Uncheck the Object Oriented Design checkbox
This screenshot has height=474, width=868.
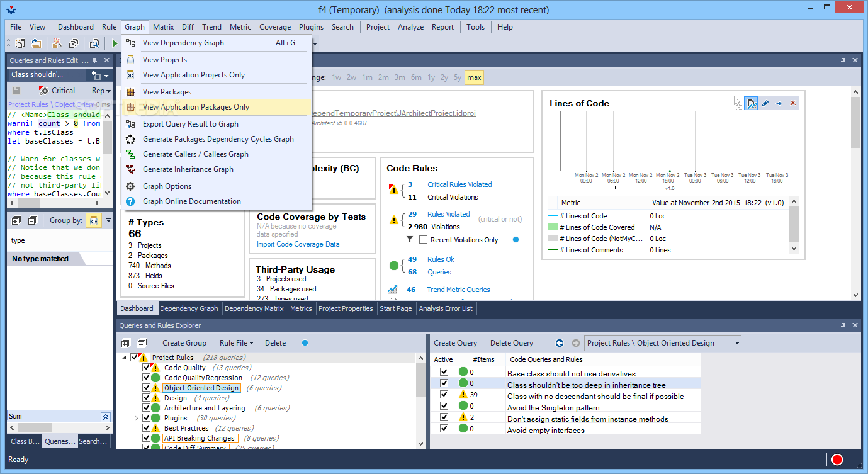coord(147,388)
